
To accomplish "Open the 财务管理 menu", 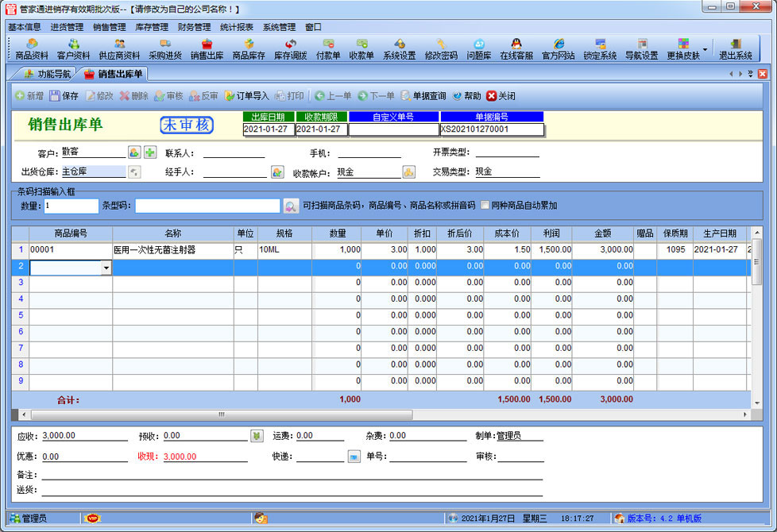I will point(194,27).
